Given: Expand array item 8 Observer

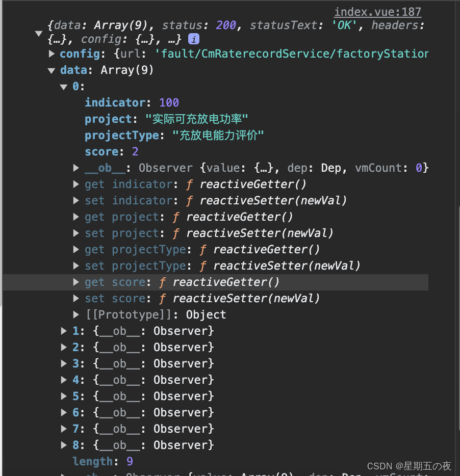Looking at the screenshot, I should pos(64,445).
